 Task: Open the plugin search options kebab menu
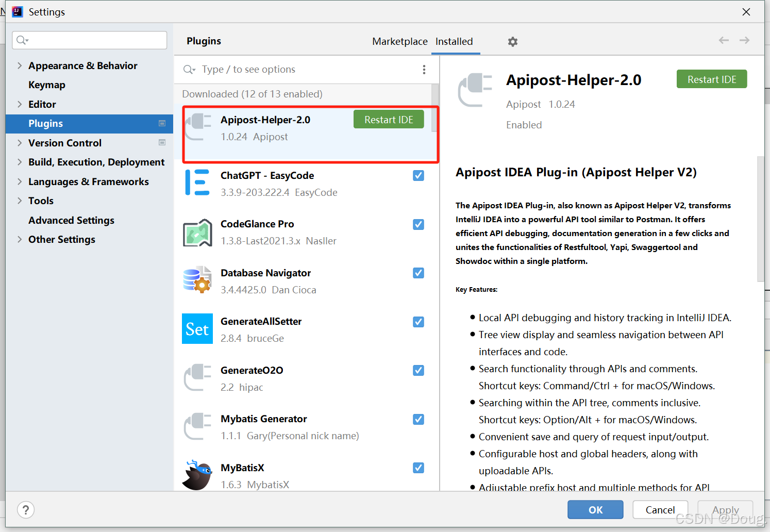[424, 70]
